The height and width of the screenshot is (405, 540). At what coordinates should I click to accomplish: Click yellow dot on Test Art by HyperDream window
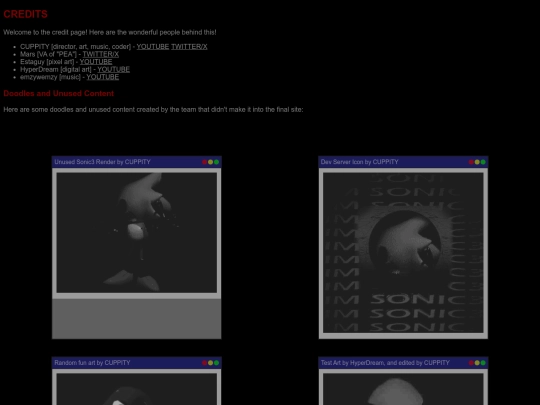(477, 363)
